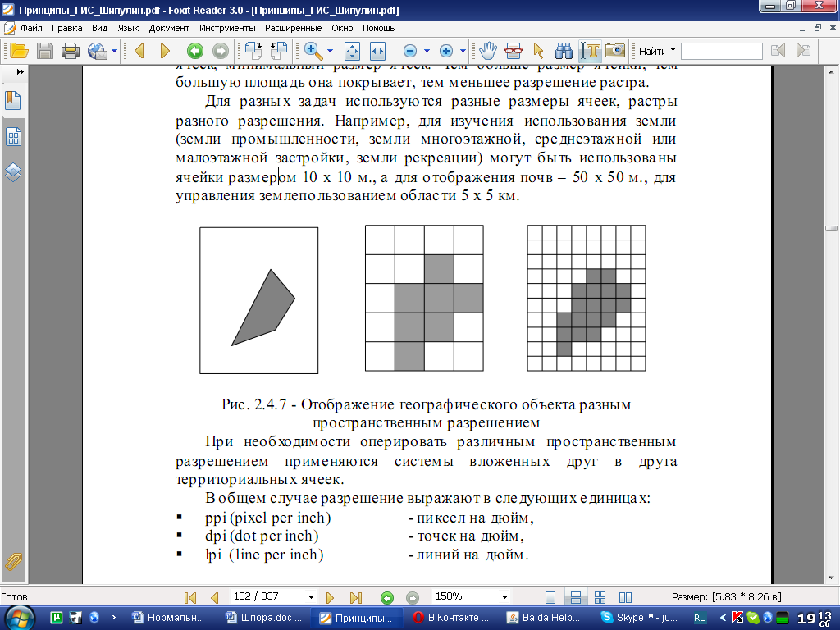Switch to Single Page layout

point(550,597)
